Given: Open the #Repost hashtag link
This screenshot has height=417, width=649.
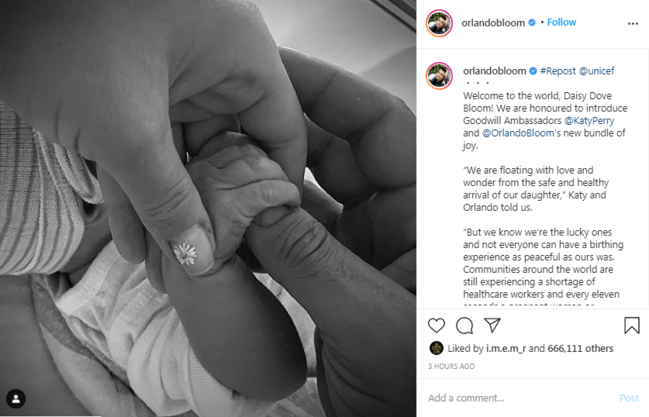Looking at the screenshot, I should (x=558, y=71).
